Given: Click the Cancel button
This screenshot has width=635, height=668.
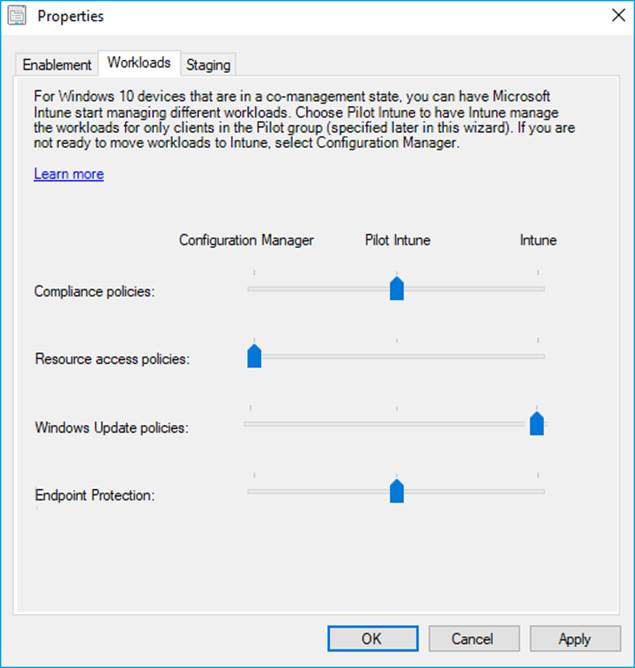Looking at the screenshot, I should coord(474,638).
